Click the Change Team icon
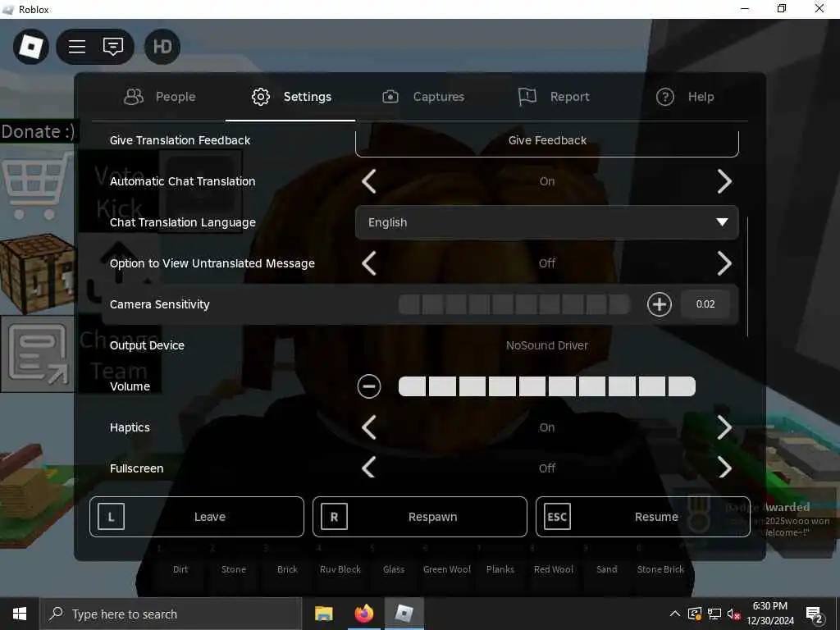This screenshot has height=630, width=840. point(38,354)
